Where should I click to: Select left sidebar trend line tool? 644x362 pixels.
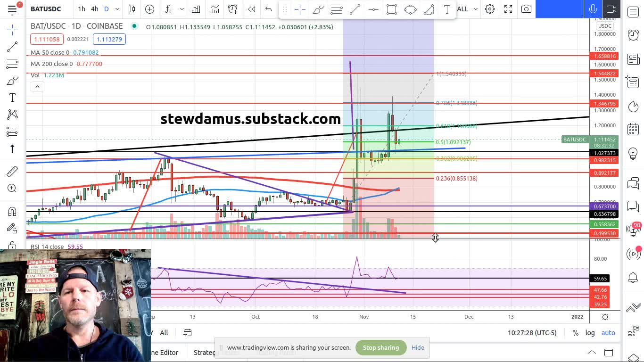click(12, 47)
